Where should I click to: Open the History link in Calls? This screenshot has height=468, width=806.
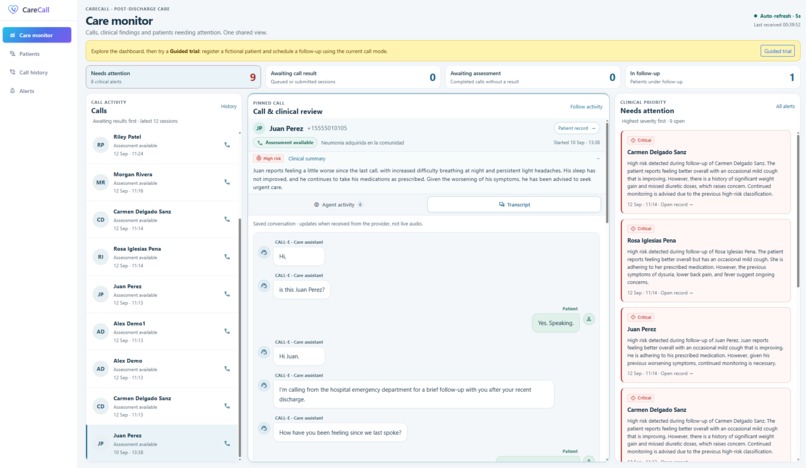[229, 106]
